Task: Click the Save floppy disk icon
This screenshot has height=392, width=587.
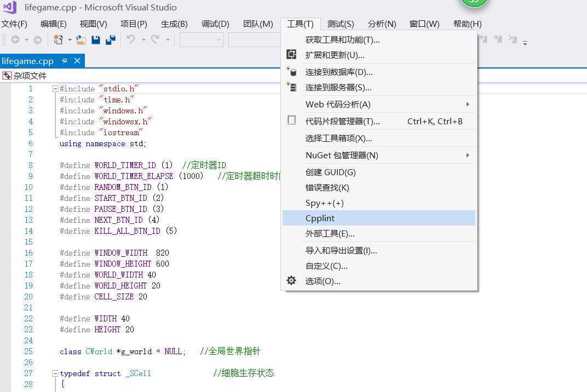Action: click(x=96, y=39)
